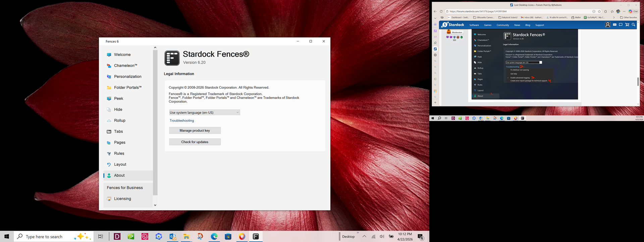
Task: Open the notification center icon
Action: pyautogui.click(x=421, y=237)
